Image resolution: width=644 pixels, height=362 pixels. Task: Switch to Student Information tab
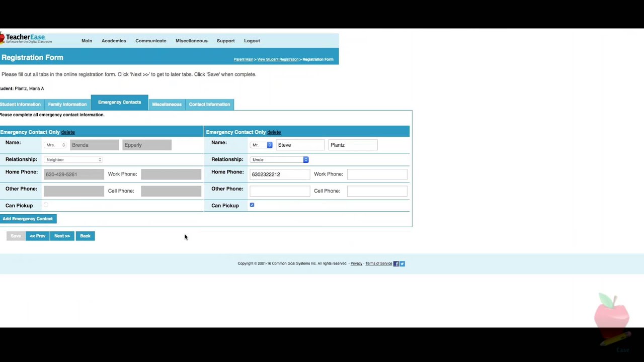tap(21, 104)
